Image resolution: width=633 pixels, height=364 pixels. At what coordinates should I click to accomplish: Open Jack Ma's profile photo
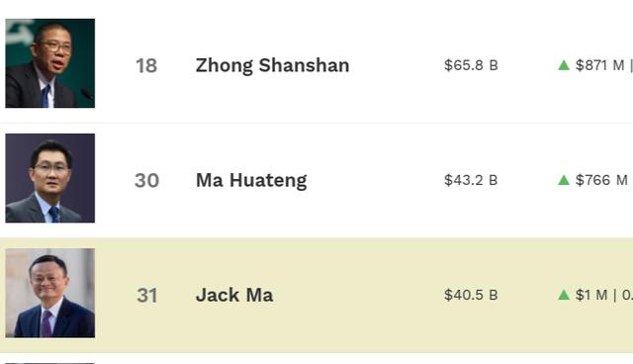click(50, 293)
